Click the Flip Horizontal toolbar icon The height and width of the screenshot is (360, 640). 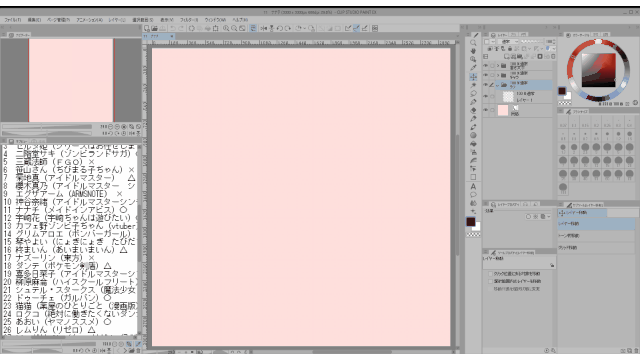[264, 28]
